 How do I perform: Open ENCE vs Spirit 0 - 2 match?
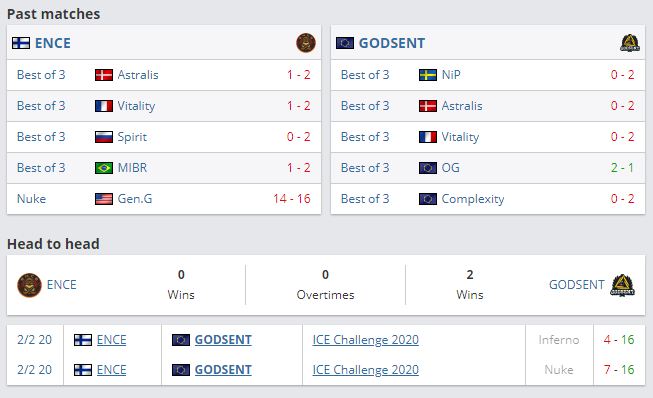tap(164, 137)
